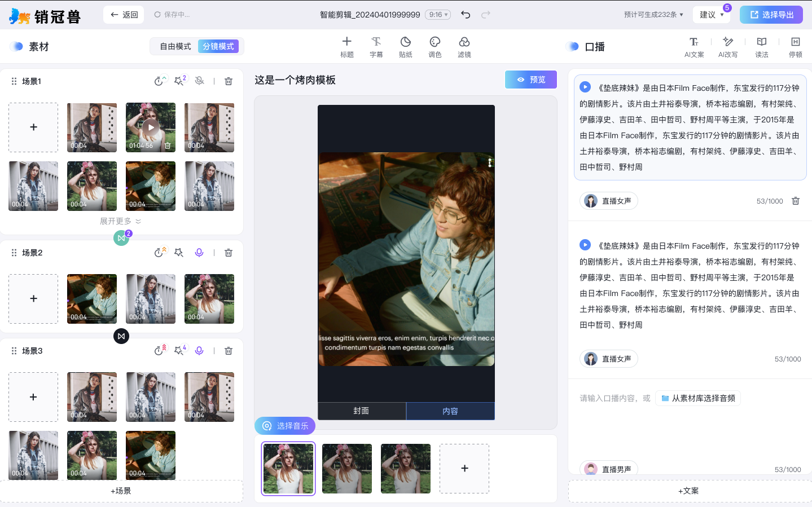Click the AI改写 rewrite icon
The width and height of the screenshot is (812, 507).
coord(727,46)
